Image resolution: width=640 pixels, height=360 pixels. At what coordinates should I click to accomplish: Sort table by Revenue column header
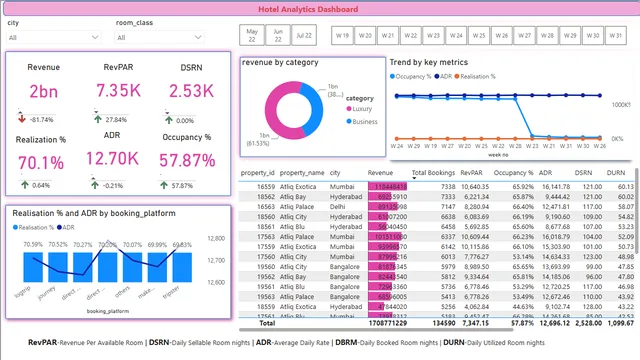pyautogui.click(x=380, y=173)
